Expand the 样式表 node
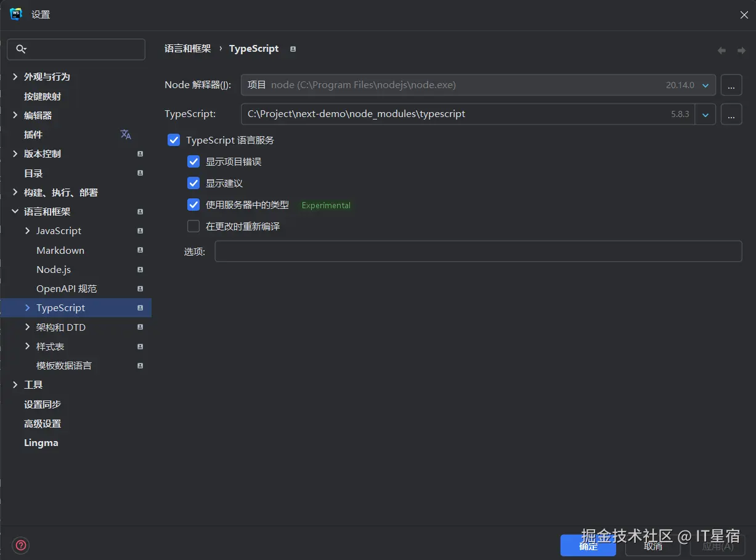 [x=27, y=346]
